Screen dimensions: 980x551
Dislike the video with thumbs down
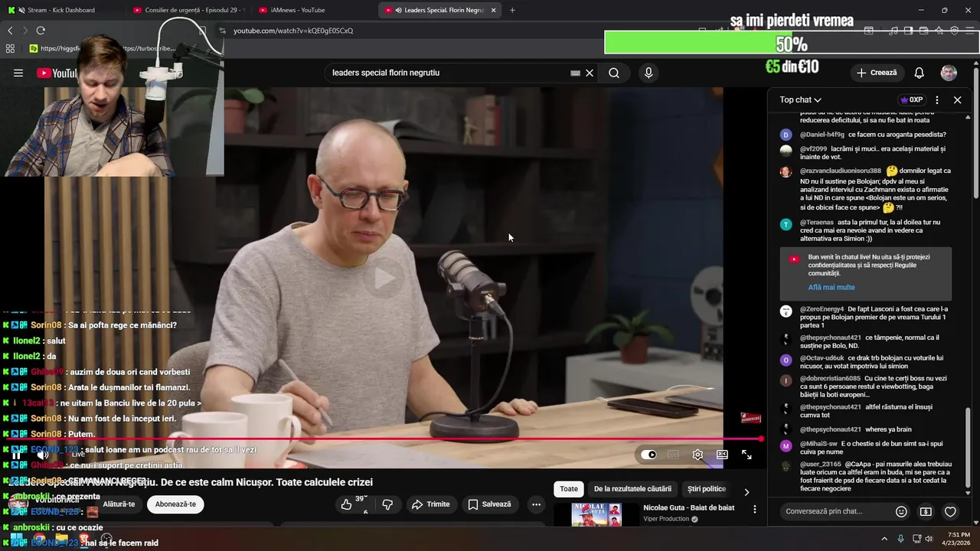[x=387, y=504]
